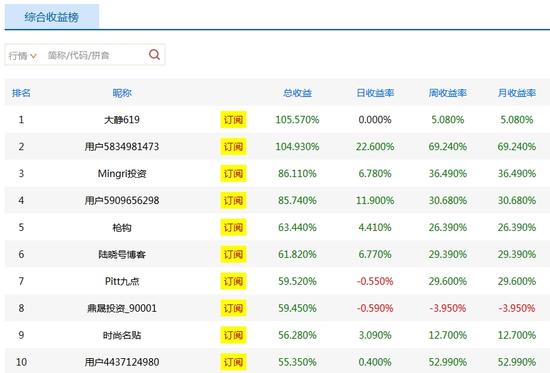Select nickname 鼎晟投资_90001

click(x=122, y=308)
